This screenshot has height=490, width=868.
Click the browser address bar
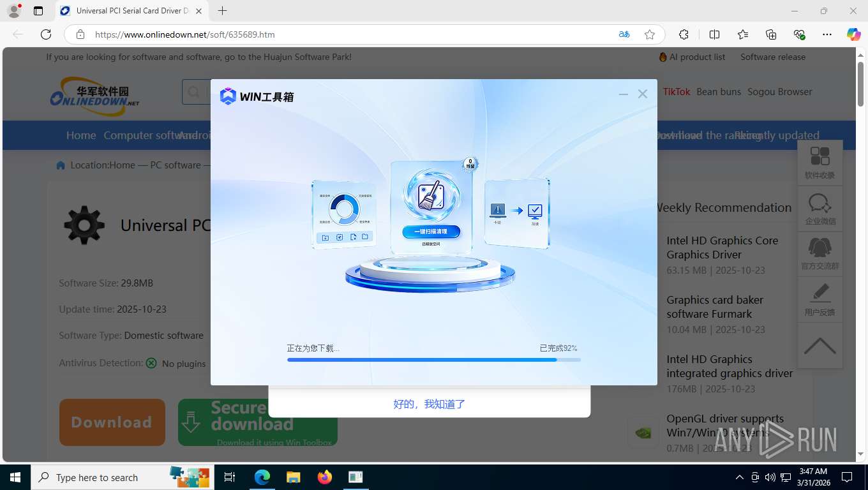click(351, 34)
